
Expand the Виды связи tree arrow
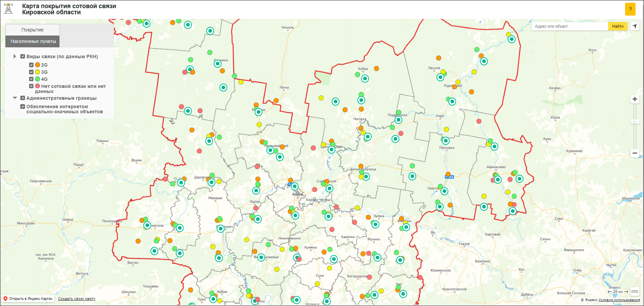pos(15,56)
